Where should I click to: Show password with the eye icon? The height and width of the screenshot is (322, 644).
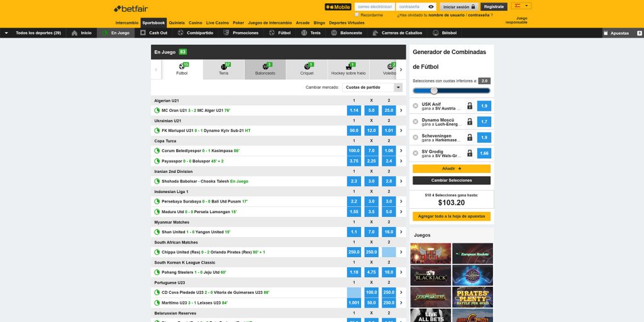tap(431, 6)
